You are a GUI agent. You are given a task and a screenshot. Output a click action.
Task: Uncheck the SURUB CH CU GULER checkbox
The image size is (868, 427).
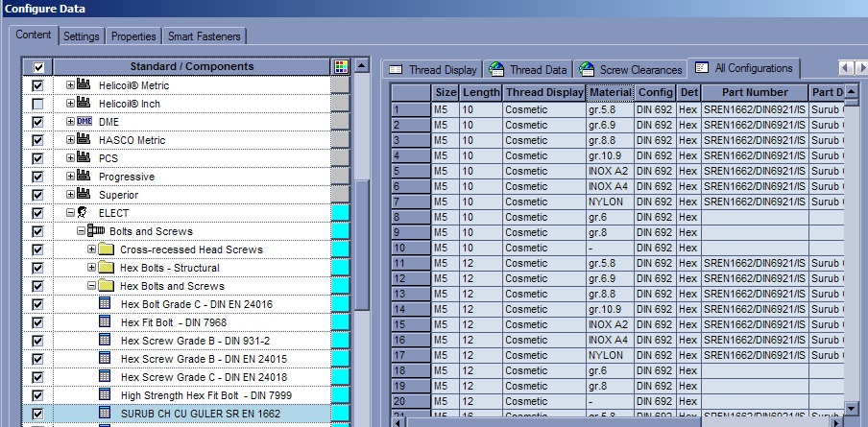(x=37, y=414)
